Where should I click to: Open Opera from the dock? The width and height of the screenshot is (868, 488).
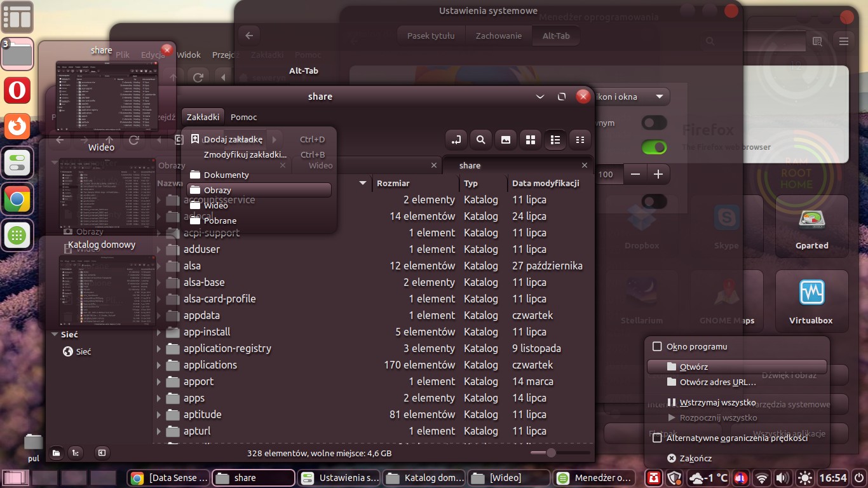(17, 90)
